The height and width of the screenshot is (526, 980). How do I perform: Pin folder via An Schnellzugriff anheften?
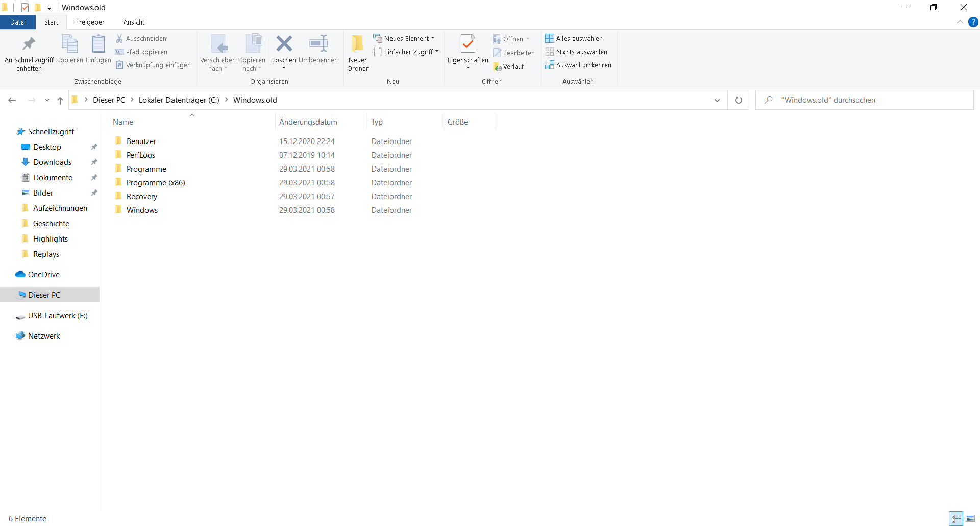pos(29,53)
